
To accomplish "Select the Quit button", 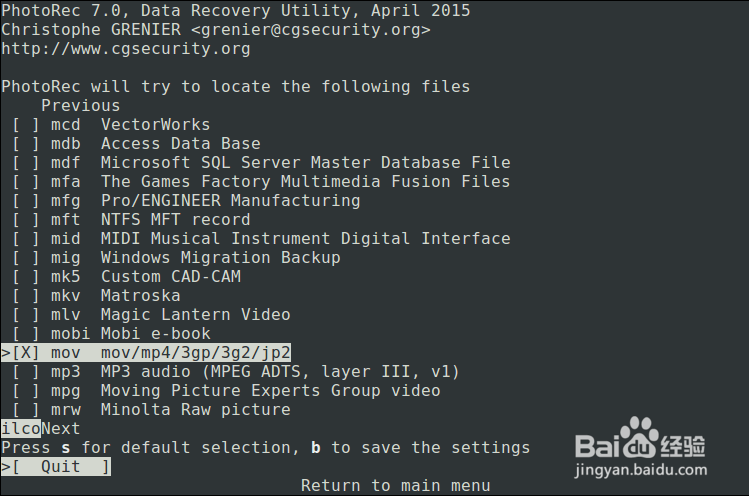I will tap(60, 467).
